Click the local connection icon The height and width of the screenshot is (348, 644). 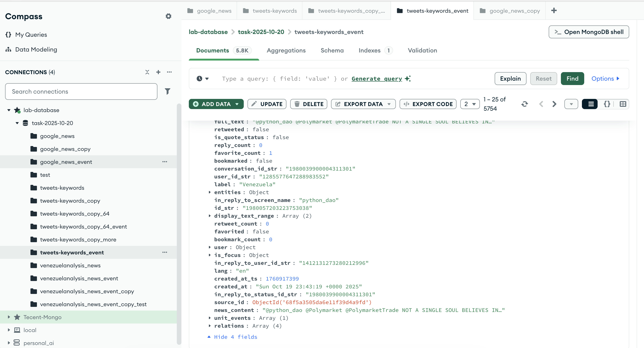17,330
